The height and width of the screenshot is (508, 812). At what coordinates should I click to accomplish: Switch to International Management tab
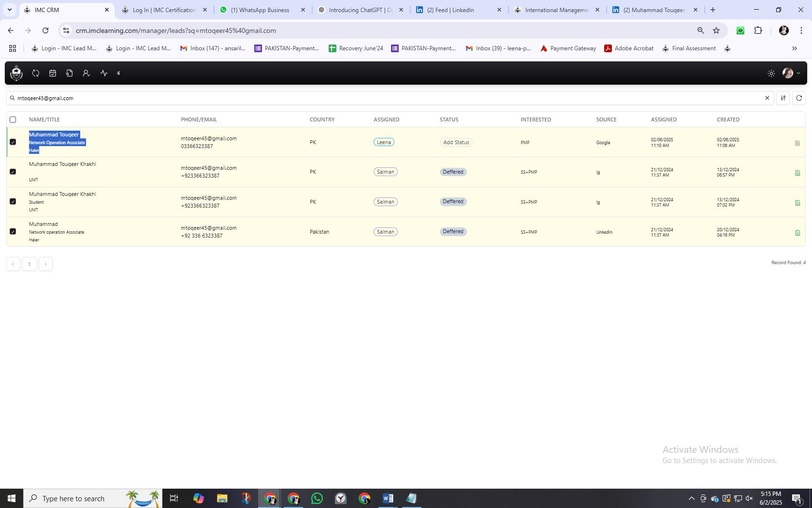557,10
